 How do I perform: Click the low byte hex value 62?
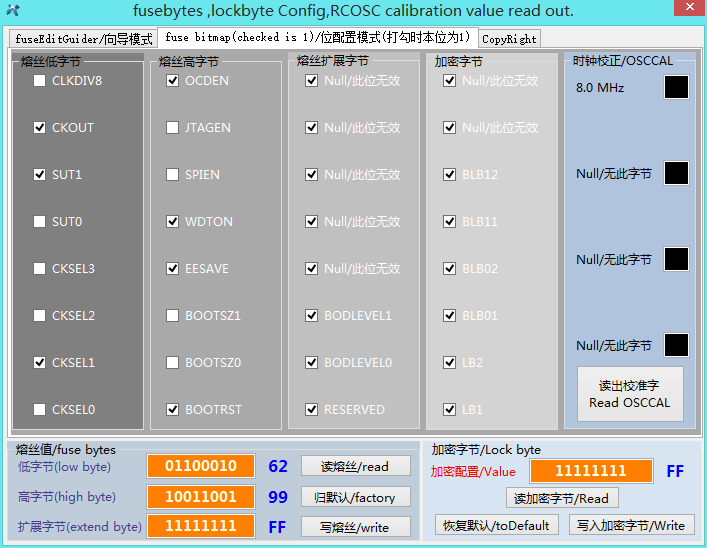[278, 466]
